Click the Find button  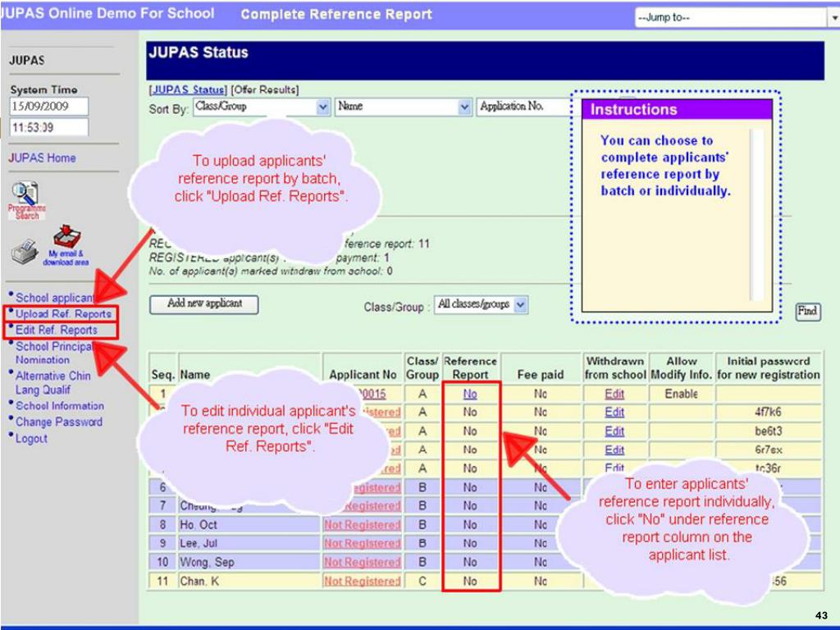point(807,311)
